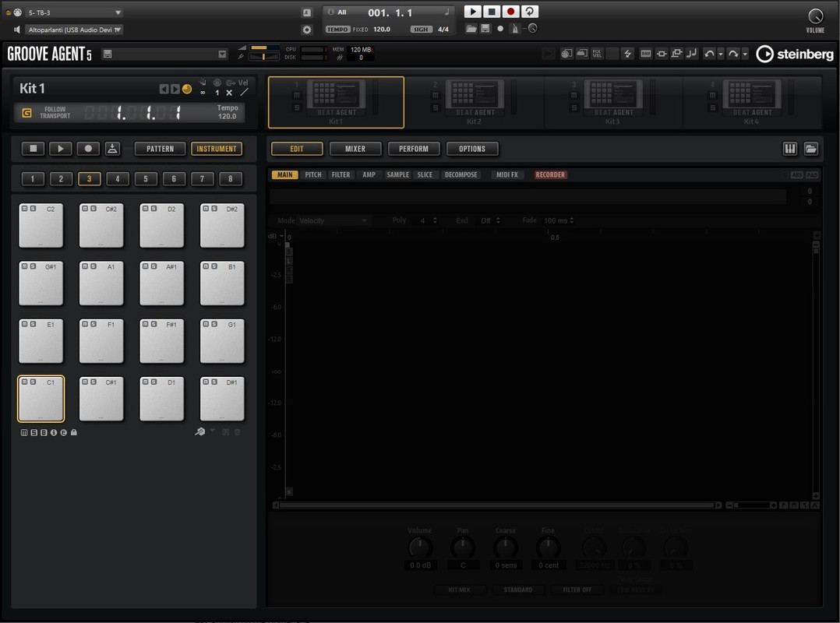Click the pad wrench and brush tool icon
Image resolution: width=840 pixels, height=623 pixels.
pyautogui.click(x=199, y=431)
